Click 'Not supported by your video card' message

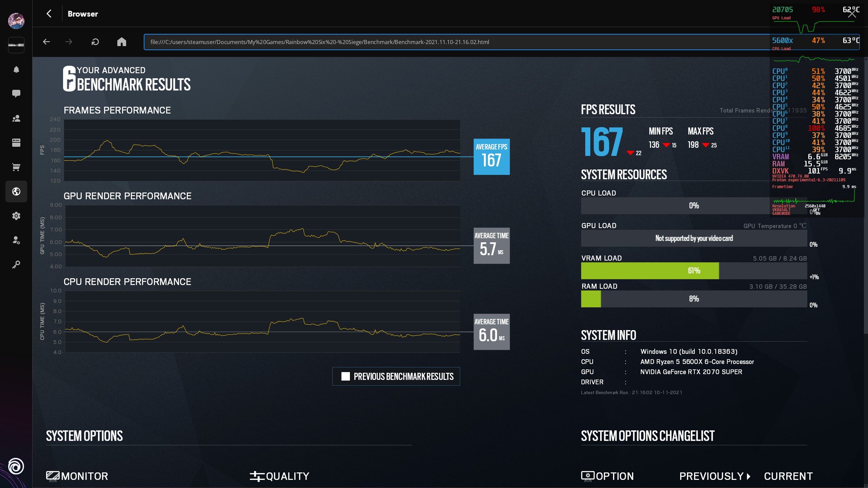coord(694,239)
